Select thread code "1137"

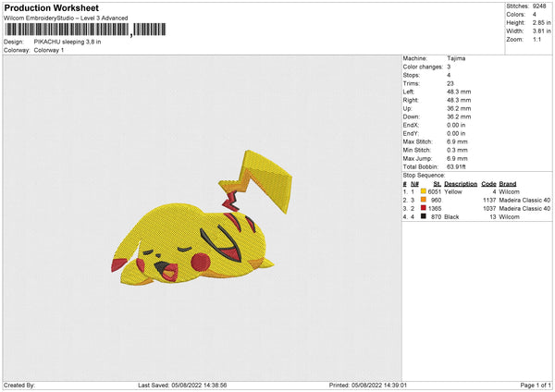[489, 200]
